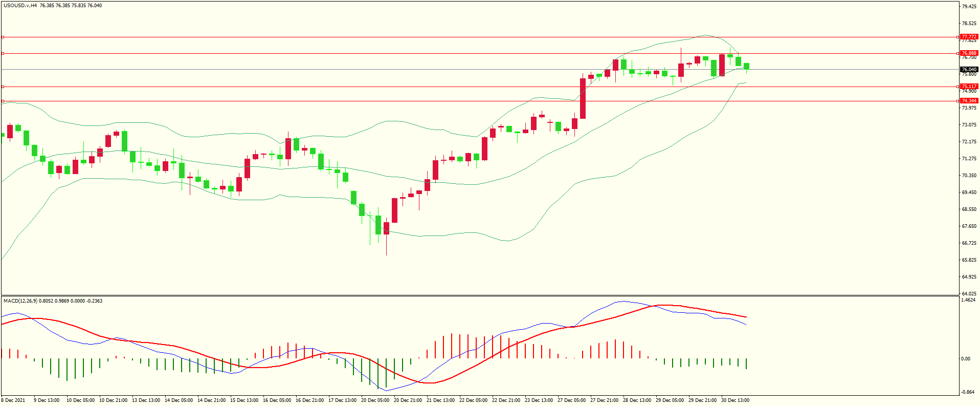The width and height of the screenshot is (980, 406).
Task: Click the 20 Dec 05:00 time label
Action: click(375, 400)
